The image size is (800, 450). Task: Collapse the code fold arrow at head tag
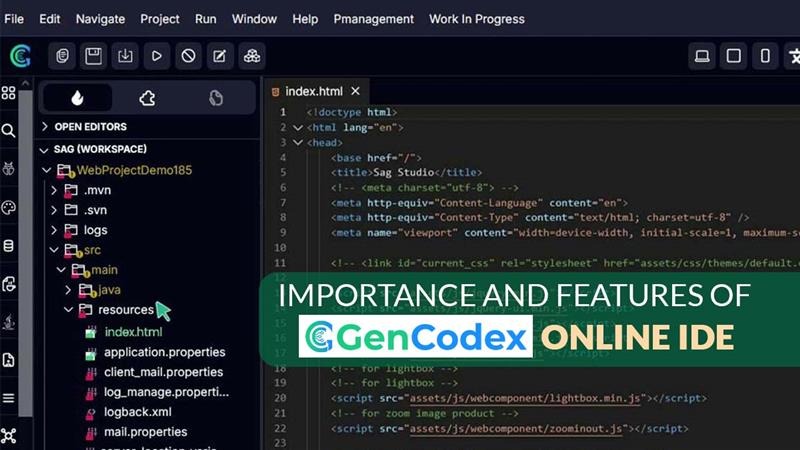click(297, 143)
